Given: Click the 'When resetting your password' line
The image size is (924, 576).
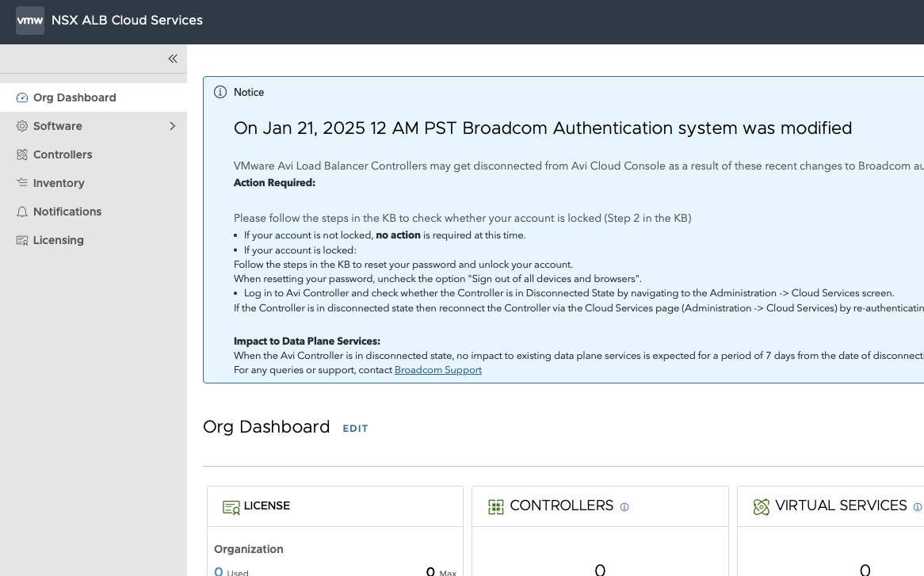Looking at the screenshot, I should pyautogui.click(x=438, y=279).
